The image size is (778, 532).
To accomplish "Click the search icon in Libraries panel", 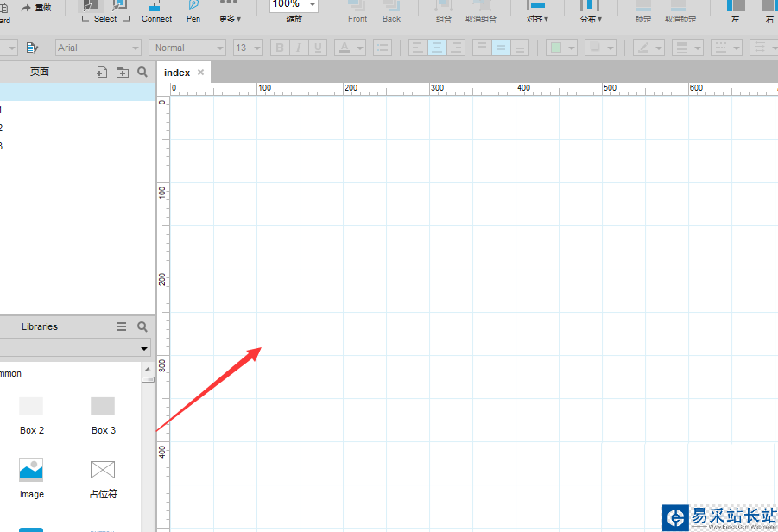I will pyautogui.click(x=142, y=326).
